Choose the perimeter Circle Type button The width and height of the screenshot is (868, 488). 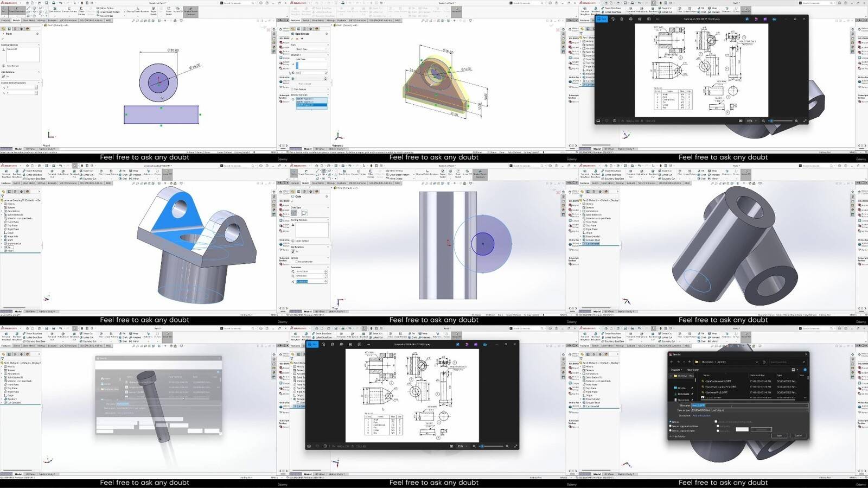pyautogui.click(x=304, y=213)
